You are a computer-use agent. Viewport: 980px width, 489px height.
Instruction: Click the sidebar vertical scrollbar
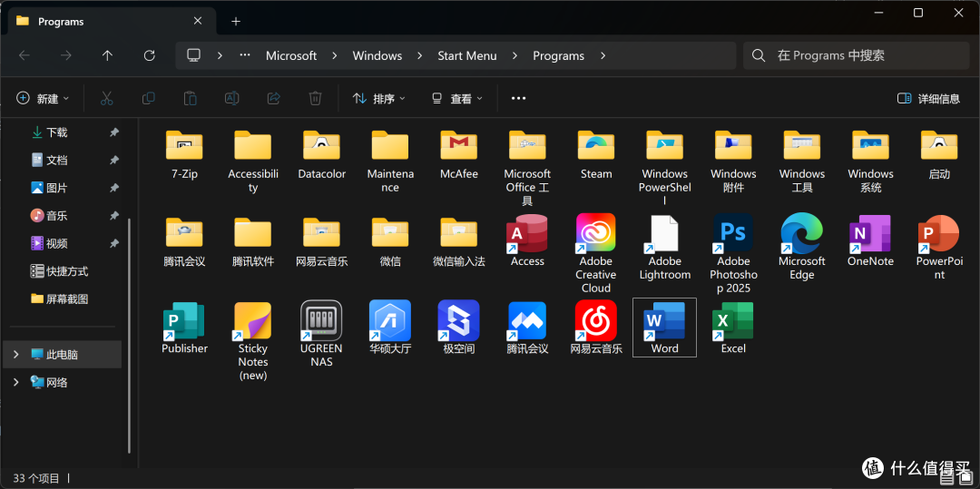[x=130, y=336]
